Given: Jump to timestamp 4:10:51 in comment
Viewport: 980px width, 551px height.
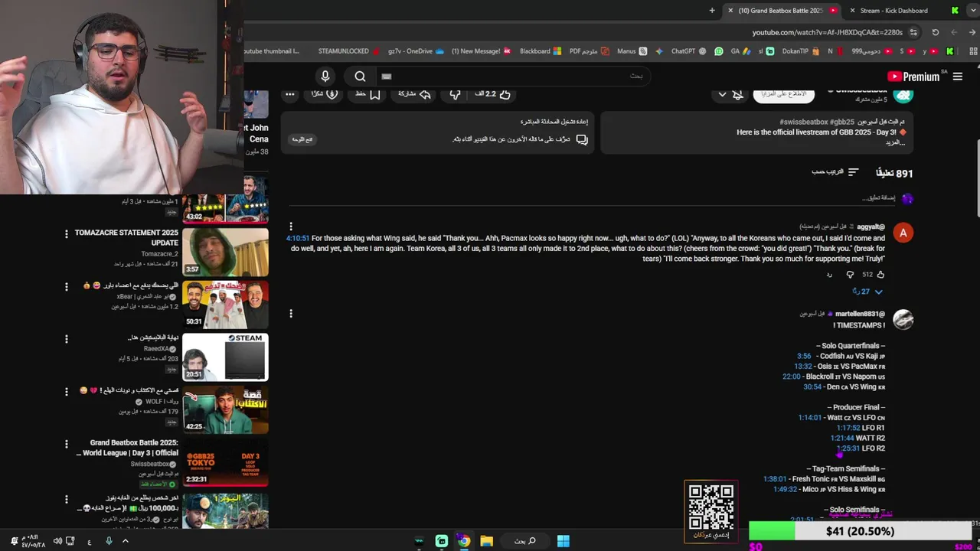Looking at the screenshot, I should [x=298, y=238].
